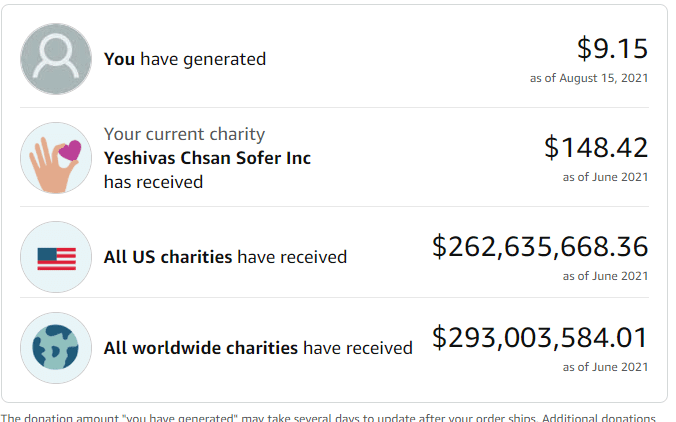Click the $148.42 charity received amount
The width and height of the screenshot is (676, 422).
596,147
